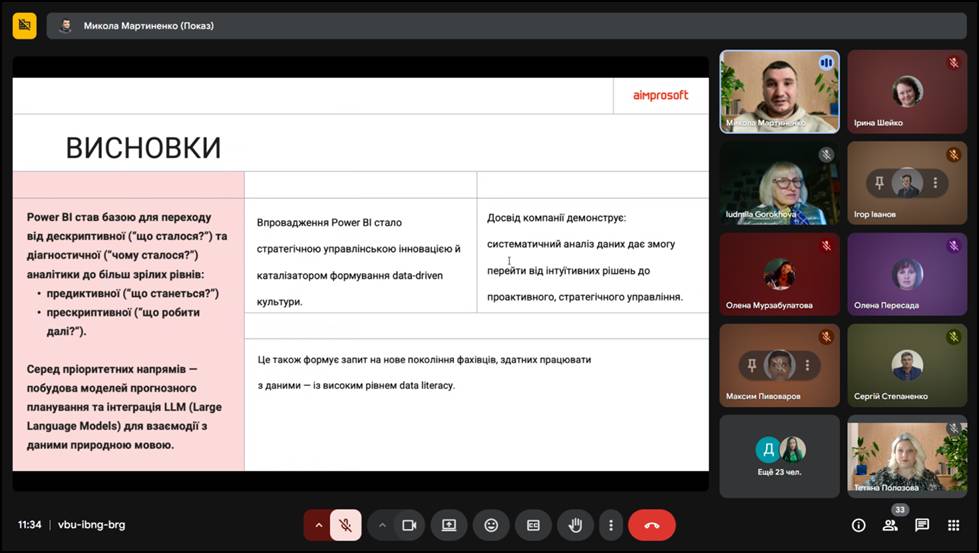Image resolution: width=979 pixels, height=553 pixels.
Task: Open the activities grid icon
Action: [954, 525]
